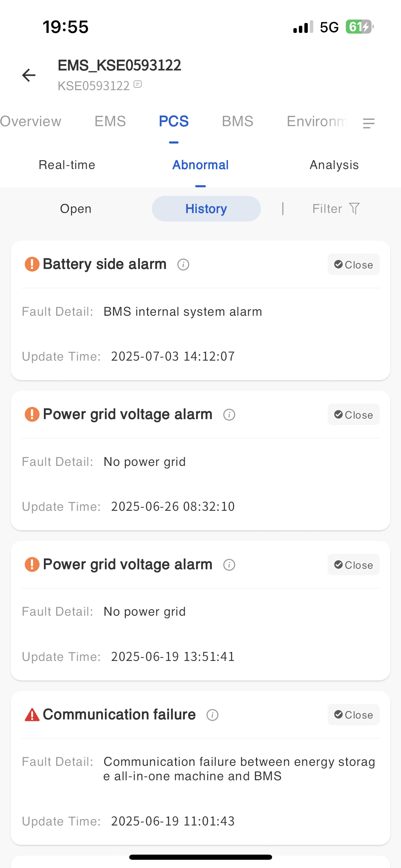This screenshot has width=401, height=868.
Task: Tap the back arrow icon
Action: [x=29, y=75]
